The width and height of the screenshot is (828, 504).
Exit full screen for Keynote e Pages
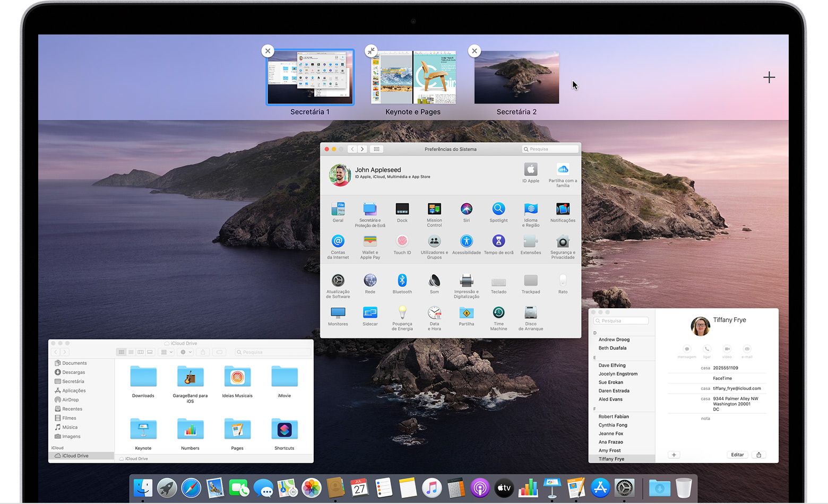(x=371, y=51)
